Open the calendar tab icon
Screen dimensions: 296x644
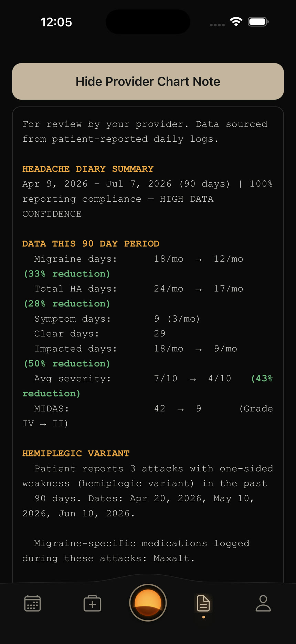pos(33,603)
